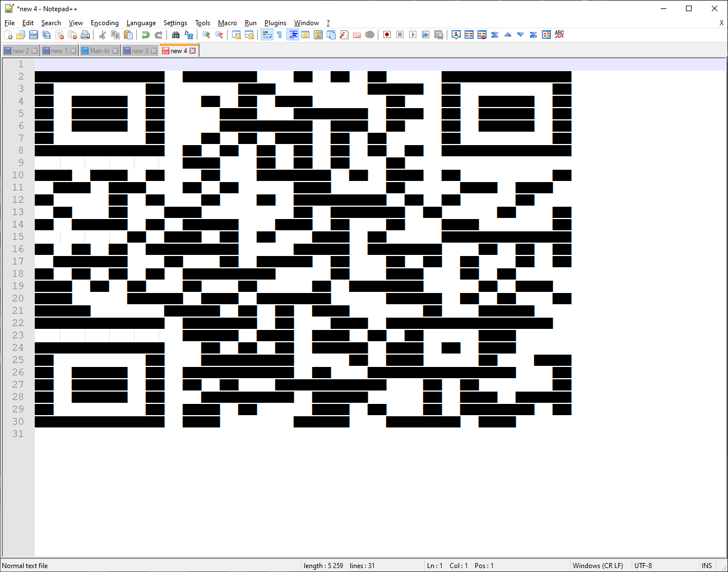The image size is (728, 572).
Task: Open the Search menu
Action: point(51,23)
